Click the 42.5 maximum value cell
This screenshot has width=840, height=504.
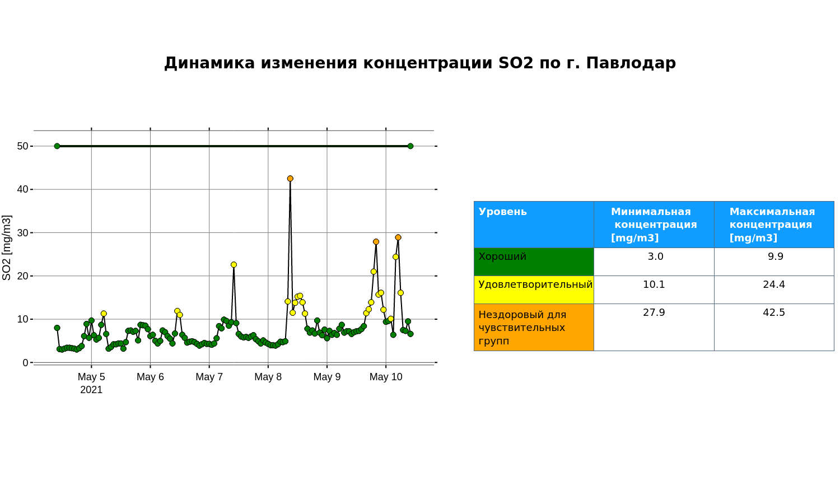click(x=774, y=327)
